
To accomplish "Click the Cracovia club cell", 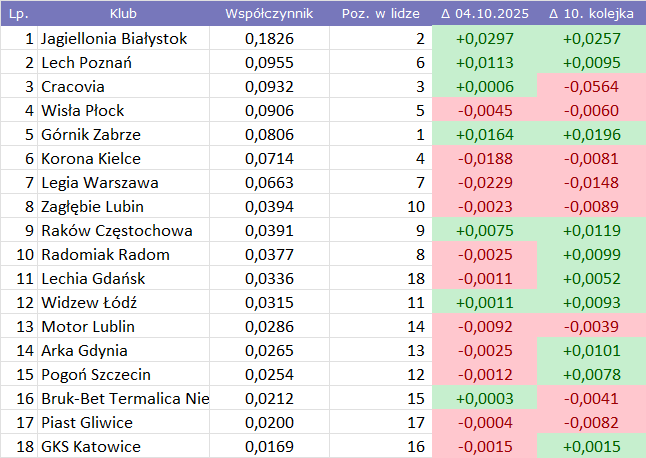I will coord(73,87).
